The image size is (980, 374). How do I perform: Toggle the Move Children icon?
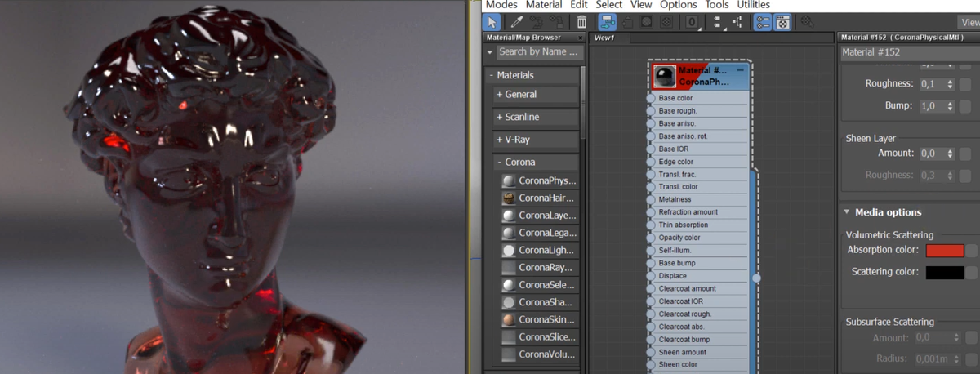pyautogui.click(x=608, y=22)
